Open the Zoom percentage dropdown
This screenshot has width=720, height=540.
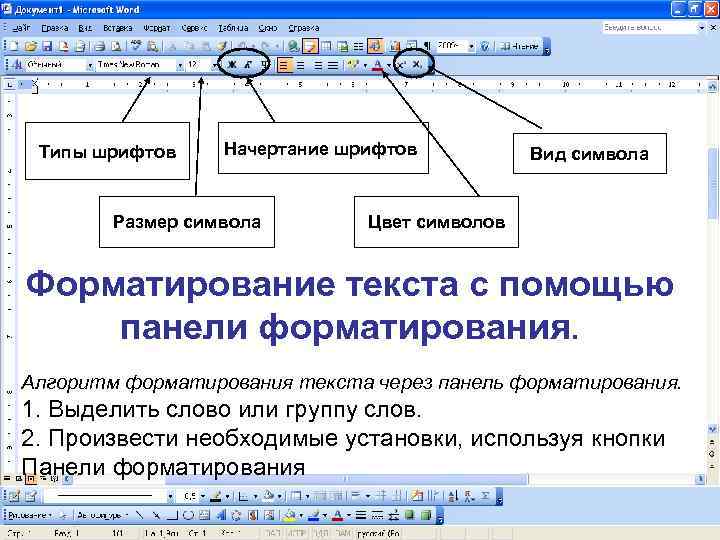pyautogui.click(x=471, y=46)
